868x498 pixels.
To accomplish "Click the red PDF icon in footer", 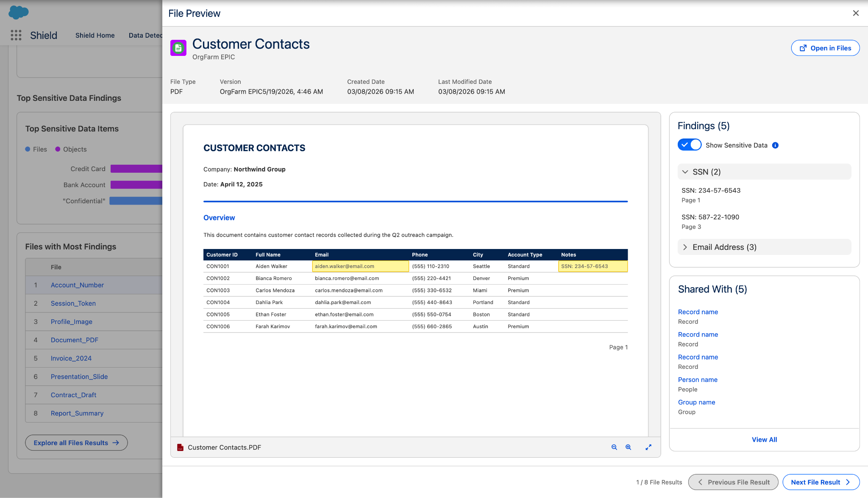I will (x=180, y=447).
